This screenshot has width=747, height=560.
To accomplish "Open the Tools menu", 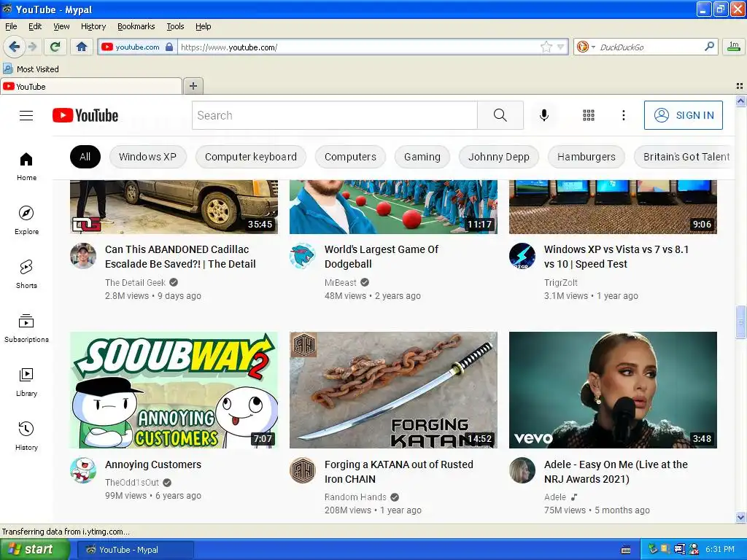I will [175, 26].
